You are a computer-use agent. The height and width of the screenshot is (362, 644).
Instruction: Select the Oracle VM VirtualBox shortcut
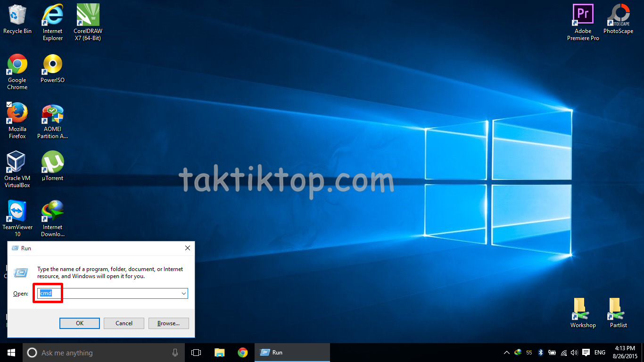[x=17, y=170]
